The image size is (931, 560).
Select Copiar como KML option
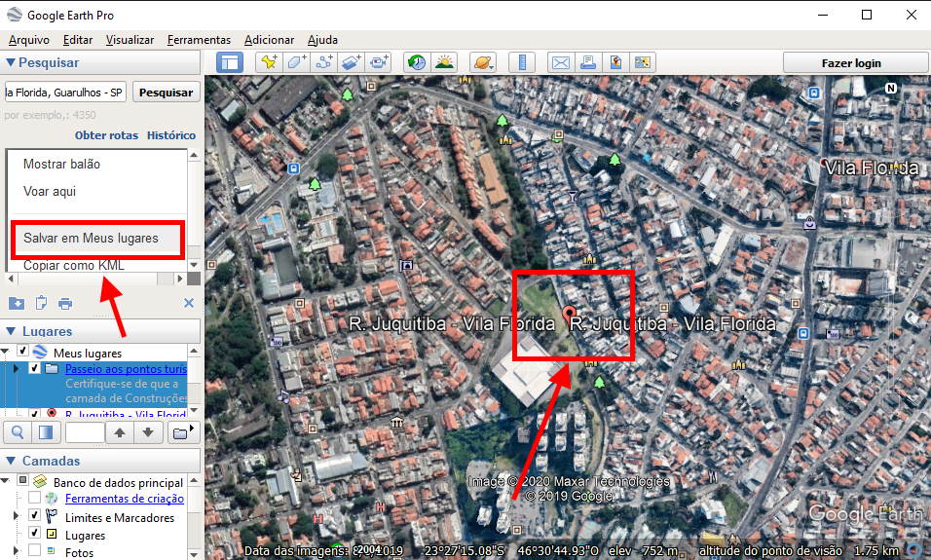(x=74, y=266)
